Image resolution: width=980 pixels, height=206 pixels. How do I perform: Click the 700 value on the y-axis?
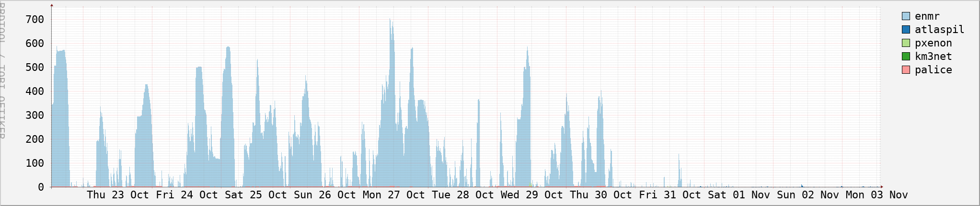35,20
